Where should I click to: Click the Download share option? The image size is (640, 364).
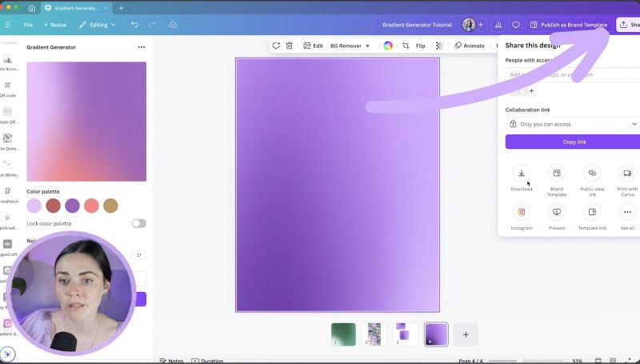pyautogui.click(x=522, y=178)
